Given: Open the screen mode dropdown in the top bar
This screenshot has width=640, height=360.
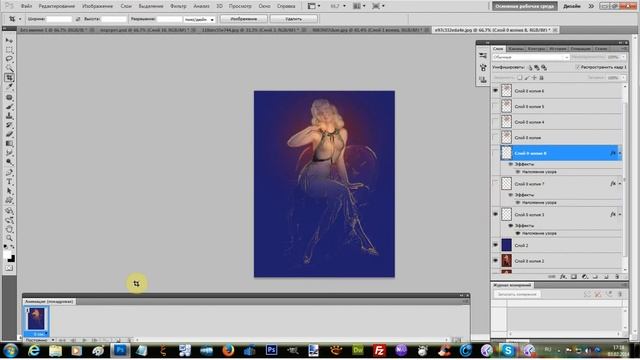Looking at the screenshot, I should tap(378, 6).
